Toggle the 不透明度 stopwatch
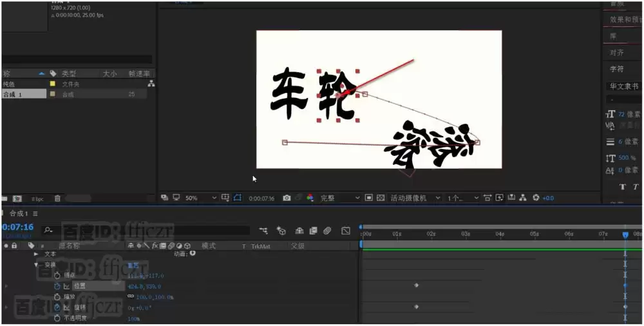This screenshot has width=644, height=326. click(57, 318)
